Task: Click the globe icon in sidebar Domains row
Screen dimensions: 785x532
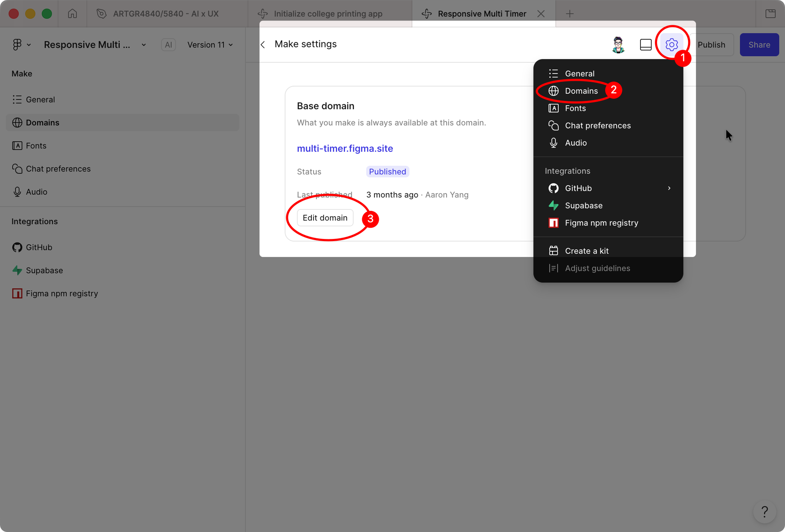Action: coord(17,123)
